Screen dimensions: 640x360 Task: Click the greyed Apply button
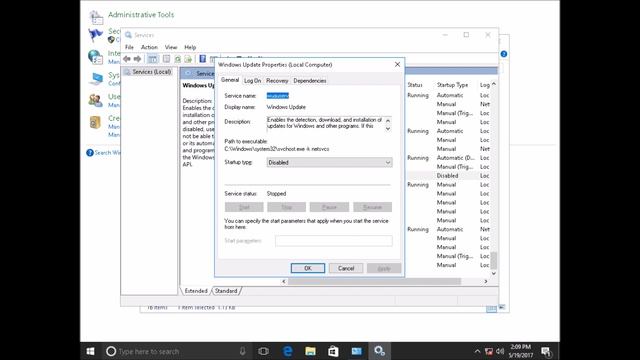(x=384, y=268)
